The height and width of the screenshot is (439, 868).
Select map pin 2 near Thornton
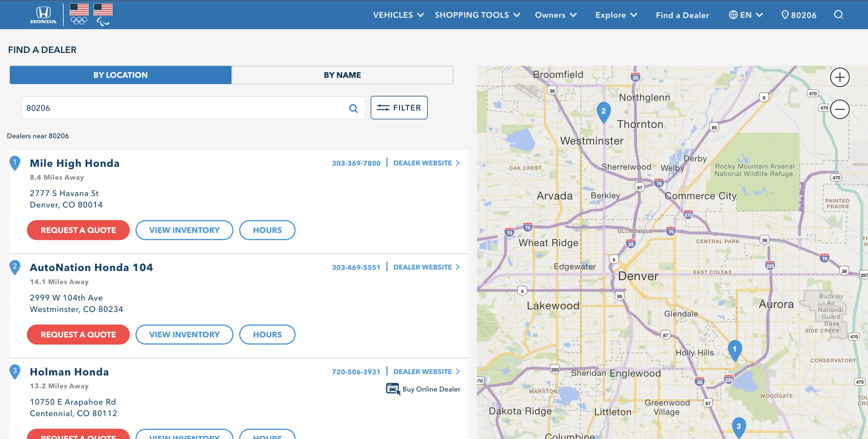point(604,112)
